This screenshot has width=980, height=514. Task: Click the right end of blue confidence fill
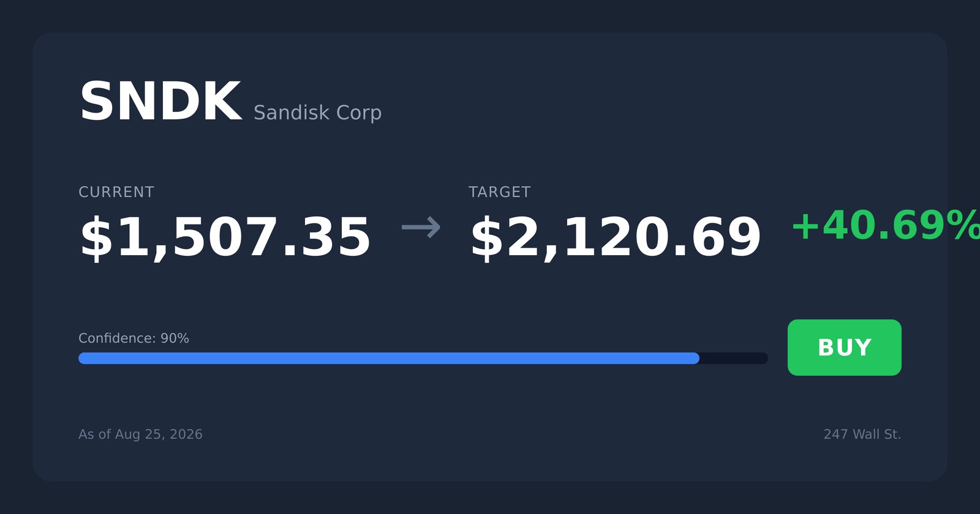pyautogui.click(x=695, y=358)
